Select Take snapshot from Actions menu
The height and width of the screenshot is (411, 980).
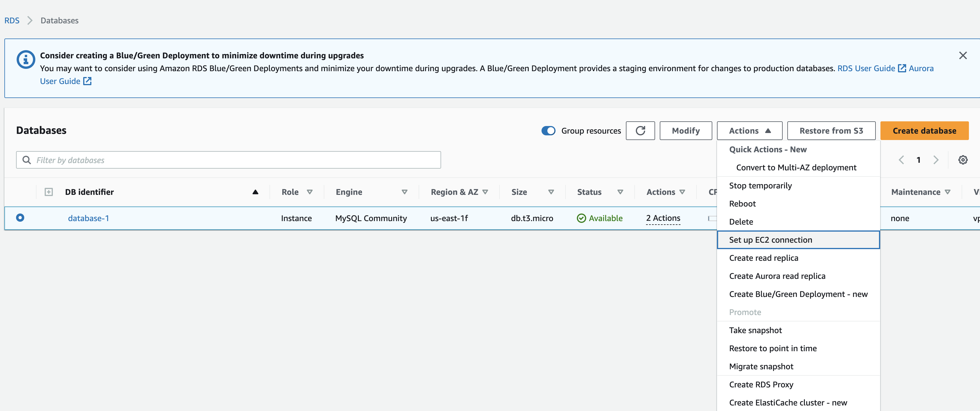tap(755, 330)
